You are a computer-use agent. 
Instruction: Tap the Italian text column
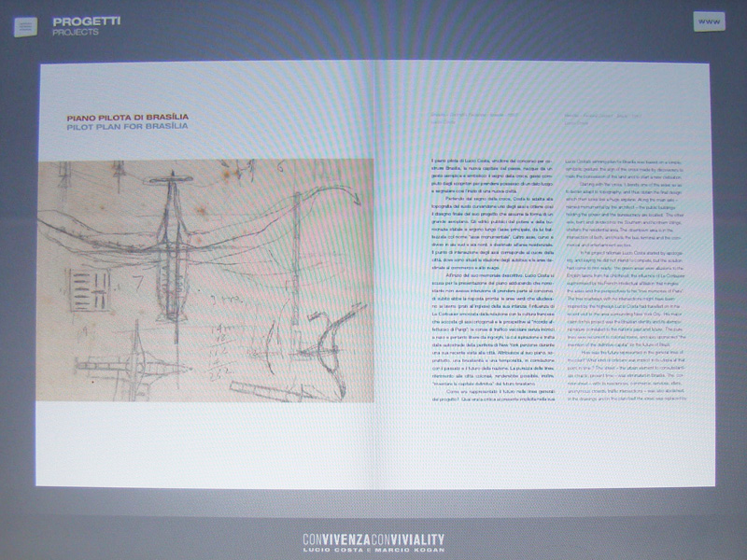click(x=491, y=280)
